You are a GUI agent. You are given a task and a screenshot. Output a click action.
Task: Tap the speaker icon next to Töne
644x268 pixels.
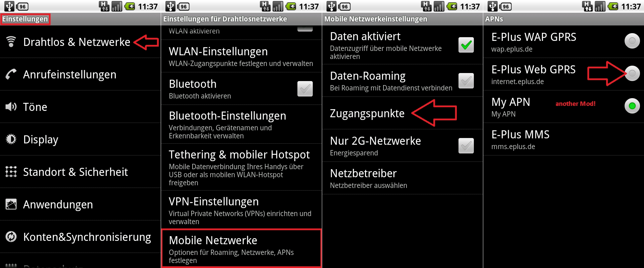tap(11, 107)
